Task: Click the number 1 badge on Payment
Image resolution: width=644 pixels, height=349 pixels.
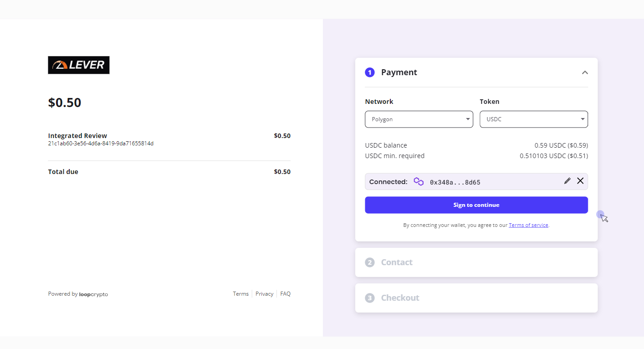Action: (370, 72)
